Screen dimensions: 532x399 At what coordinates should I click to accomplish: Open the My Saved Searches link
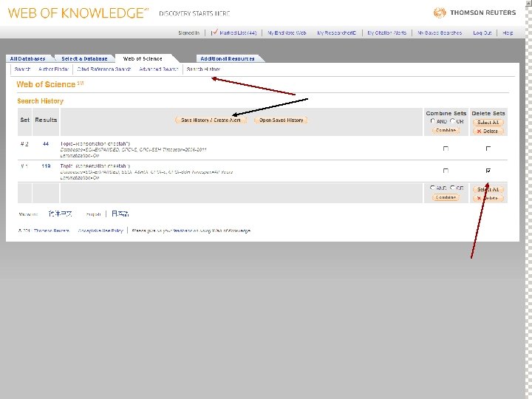(x=440, y=33)
